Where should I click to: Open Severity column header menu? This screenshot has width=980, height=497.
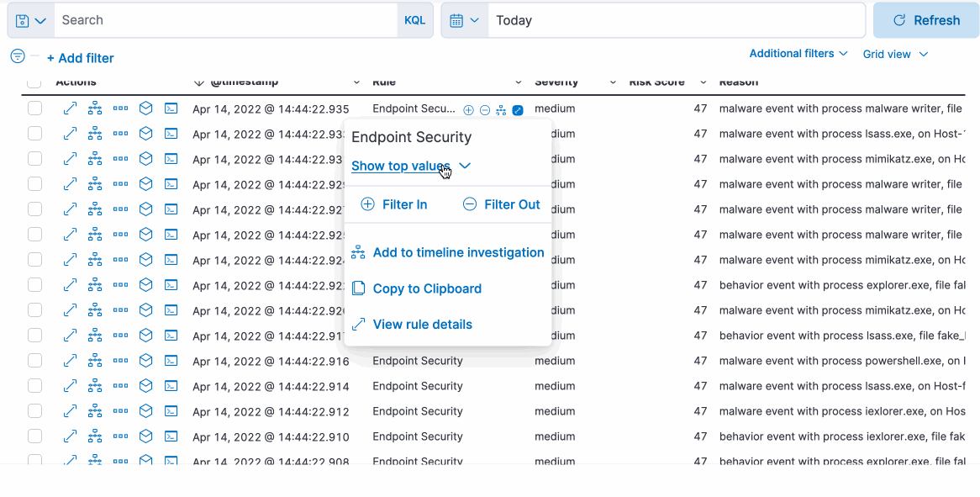coord(613,82)
